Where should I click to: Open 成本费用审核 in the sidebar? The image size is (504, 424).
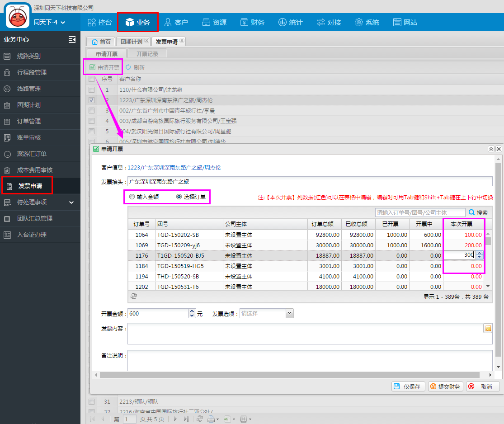click(x=40, y=170)
